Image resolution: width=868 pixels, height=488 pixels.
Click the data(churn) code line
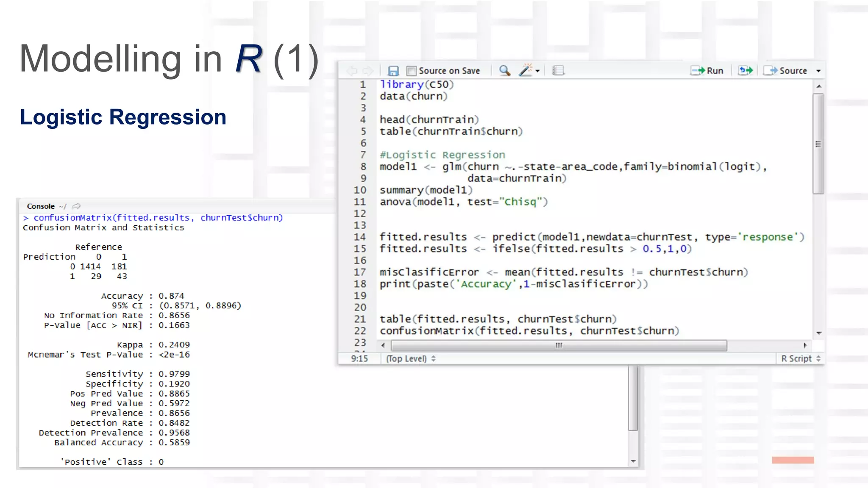tap(414, 97)
